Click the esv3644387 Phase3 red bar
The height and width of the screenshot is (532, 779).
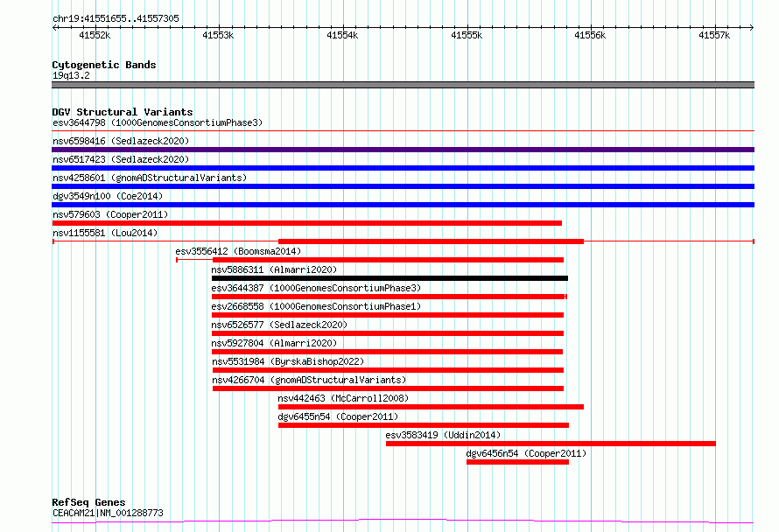point(389,297)
